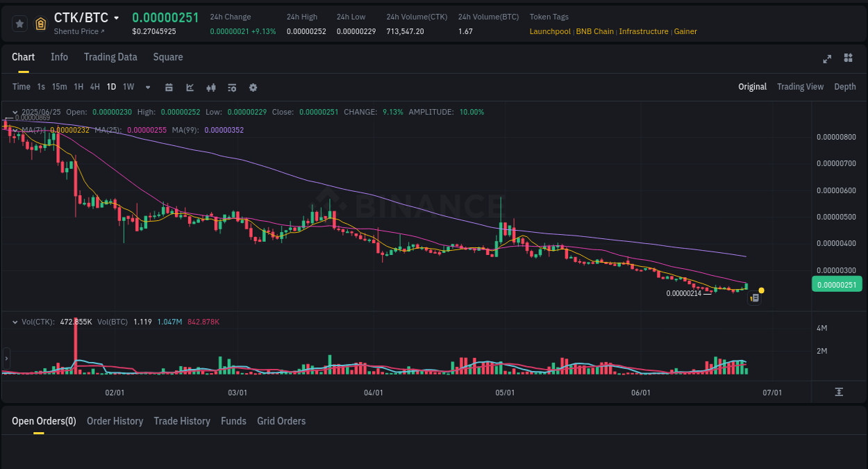This screenshot has height=469, width=868.
Task: Click the house/token icon beside CTK/BTC
Action: coord(40,23)
